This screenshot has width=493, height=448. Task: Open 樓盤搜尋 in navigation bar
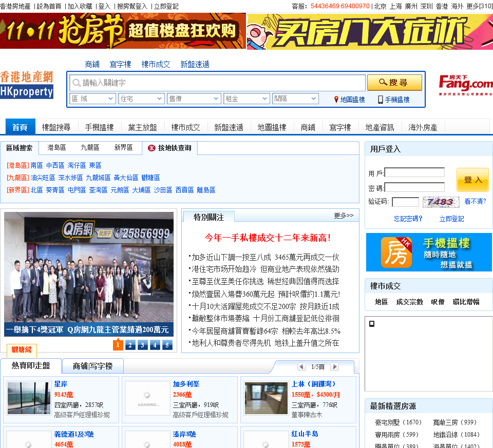click(x=56, y=127)
